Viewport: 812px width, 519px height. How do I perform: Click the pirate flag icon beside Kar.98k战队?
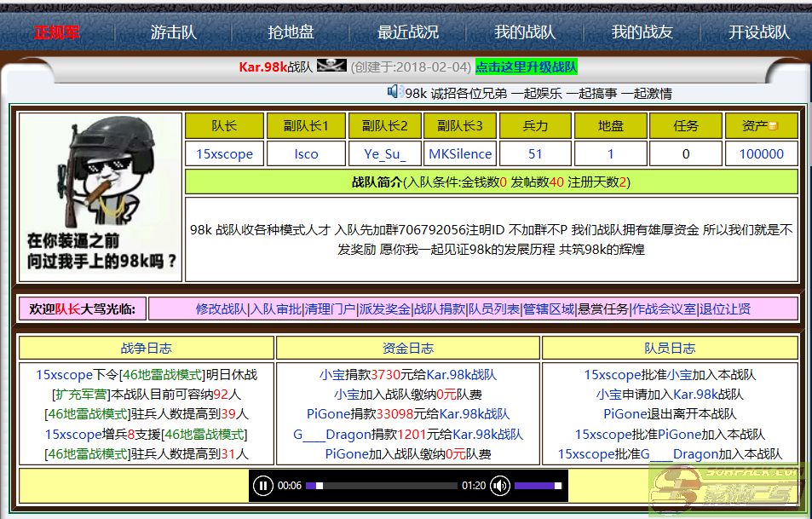tap(331, 66)
